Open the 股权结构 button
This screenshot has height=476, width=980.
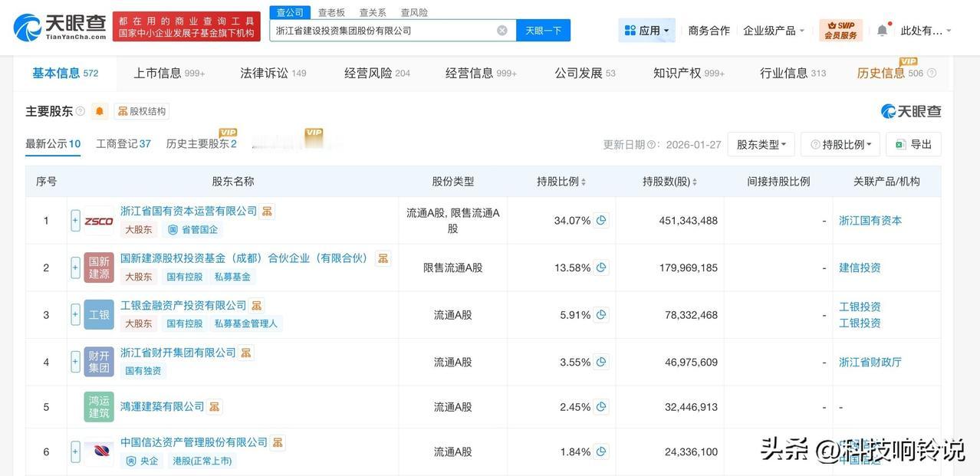141,111
